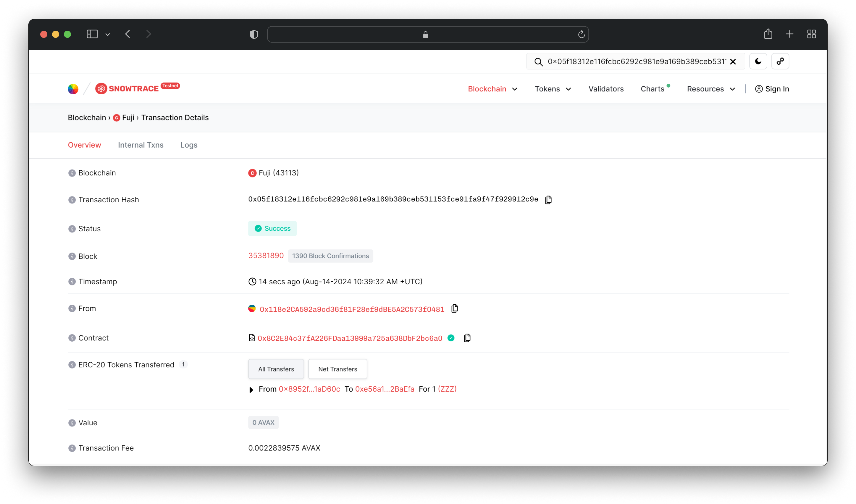Select the Net Transfers button

click(x=338, y=369)
